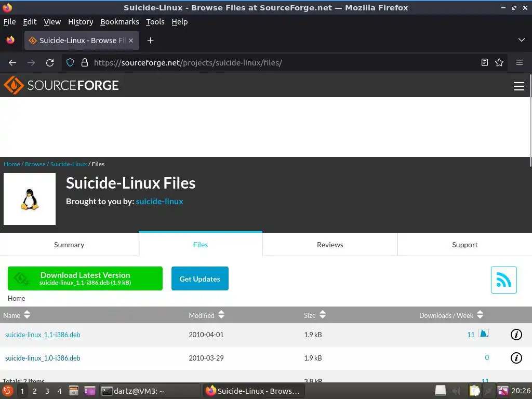This screenshot has width=532, height=399.
Task: Sort files by Name
Action: 17,315
